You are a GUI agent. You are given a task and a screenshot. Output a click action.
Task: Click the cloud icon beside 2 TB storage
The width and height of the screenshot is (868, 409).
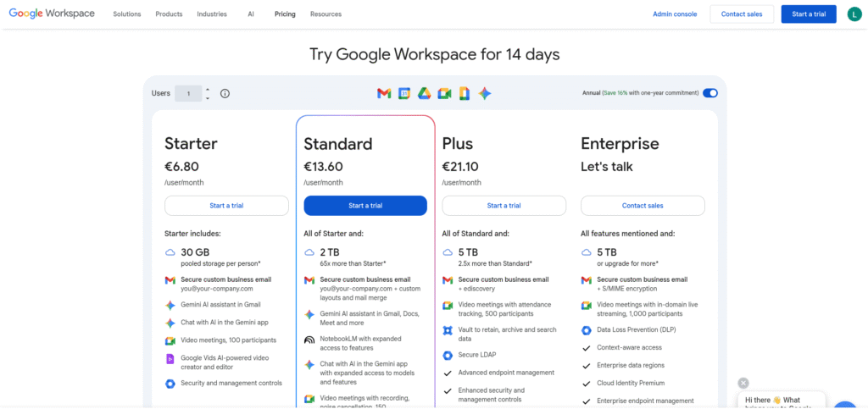point(309,252)
